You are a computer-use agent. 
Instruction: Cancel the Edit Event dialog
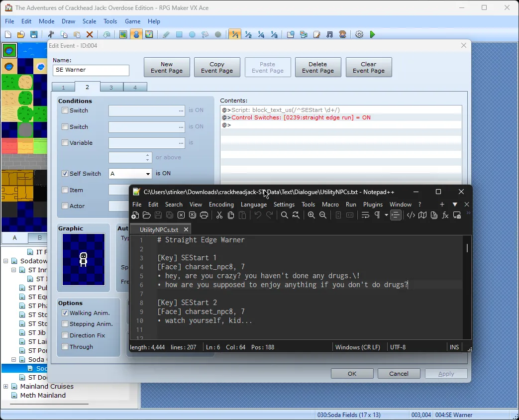(399, 374)
